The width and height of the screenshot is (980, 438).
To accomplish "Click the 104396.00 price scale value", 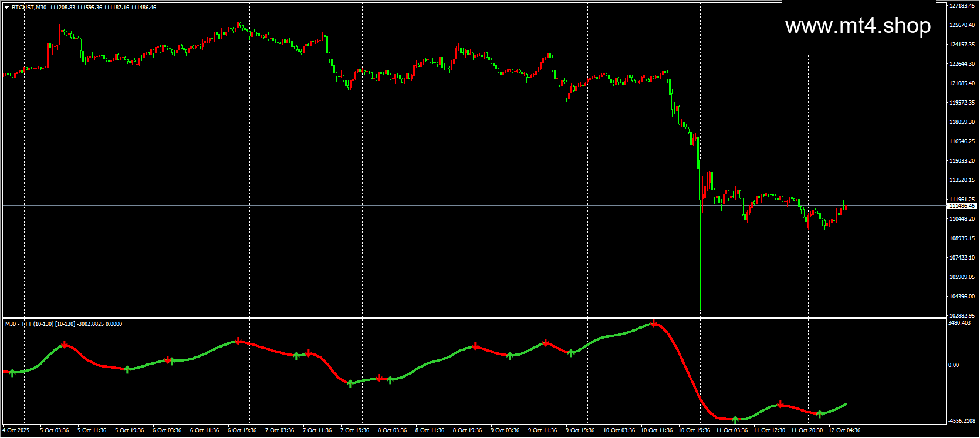I will coord(962,297).
